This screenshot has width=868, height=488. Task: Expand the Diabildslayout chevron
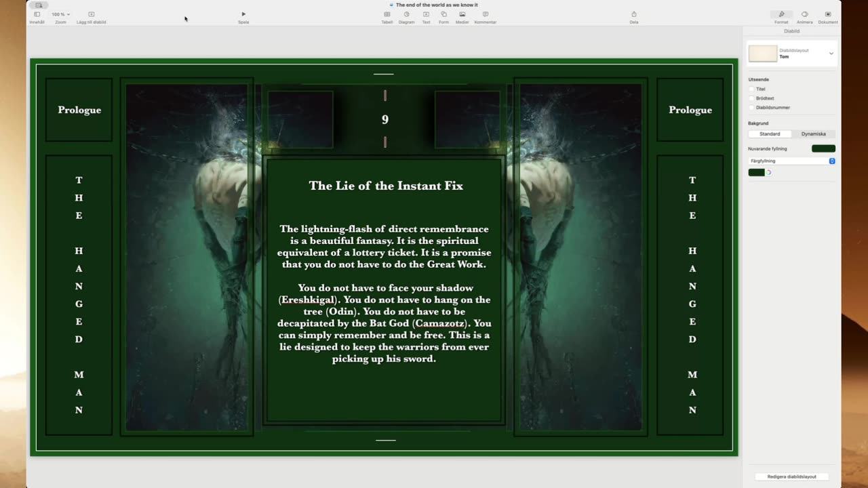(831, 54)
